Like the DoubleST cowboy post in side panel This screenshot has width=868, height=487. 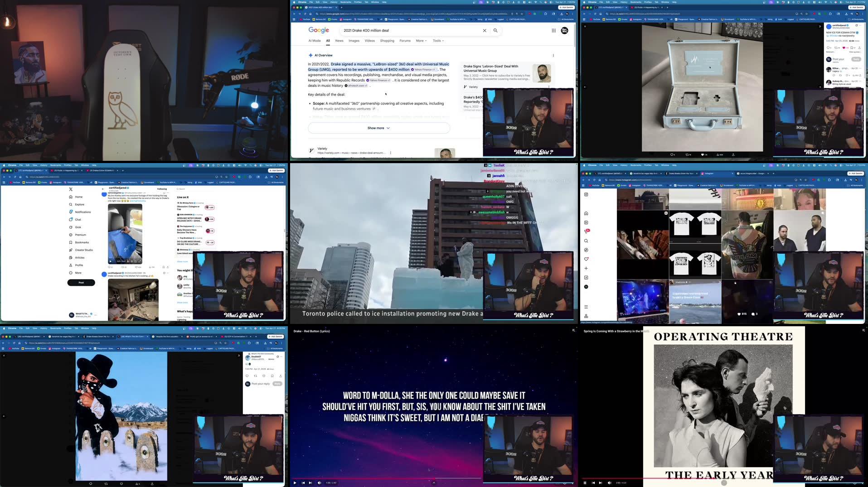264,376
